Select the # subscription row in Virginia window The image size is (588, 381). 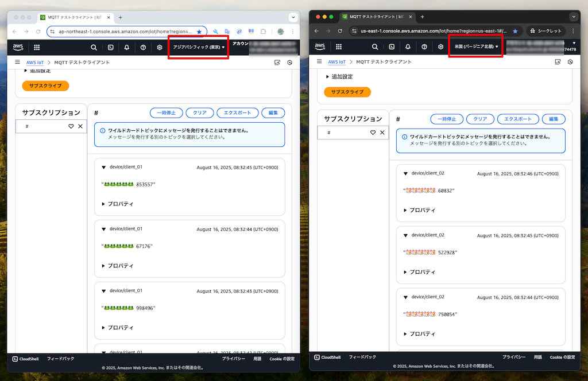[x=353, y=132]
